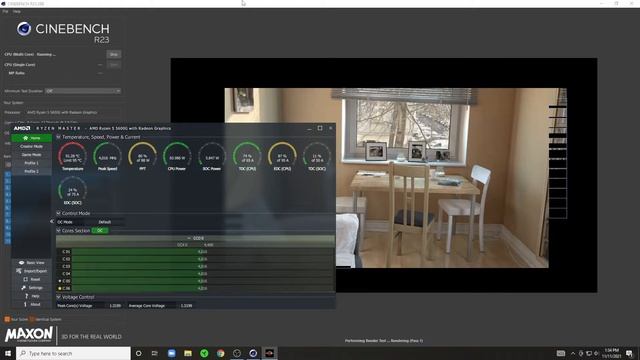The height and width of the screenshot is (360, 640).
Task: Open File Explorer on the taskbar
Action: 188,353
